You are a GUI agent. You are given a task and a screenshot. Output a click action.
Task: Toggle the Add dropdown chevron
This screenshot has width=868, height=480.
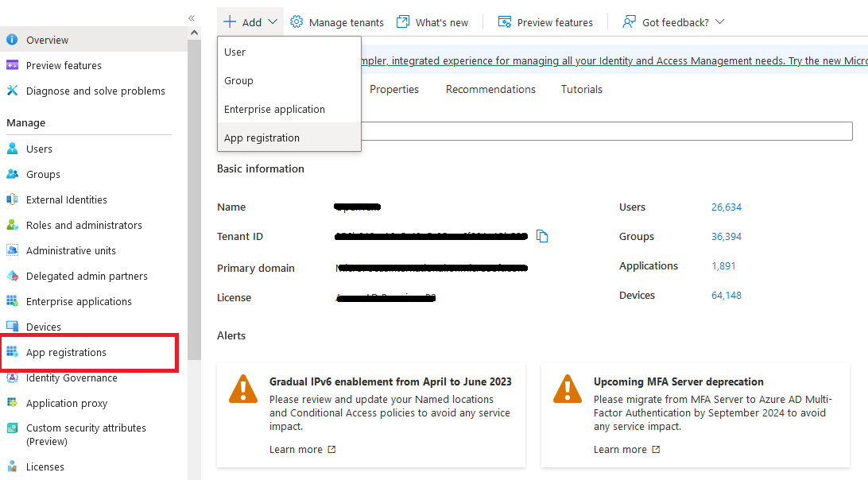pos(273,21)
